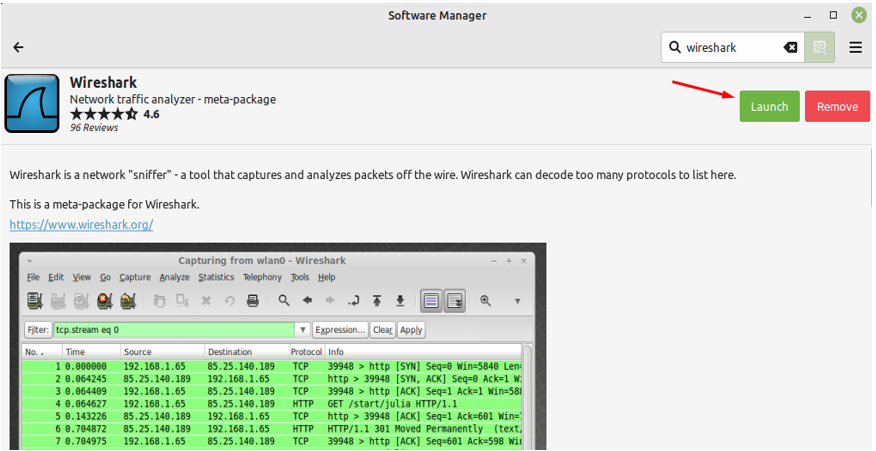Screen dimensions: 876x451
Task: Click the Wireshark title heading
Action: click(x=103, y=82)
